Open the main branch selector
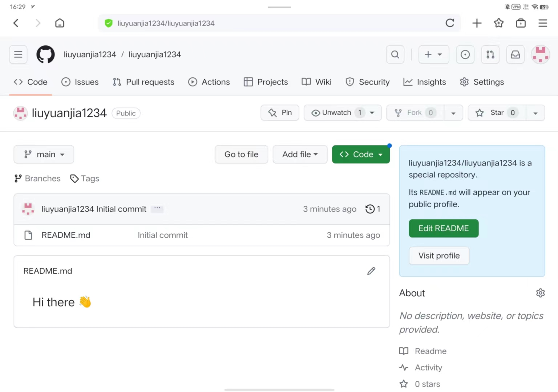 tap(44, 155)
